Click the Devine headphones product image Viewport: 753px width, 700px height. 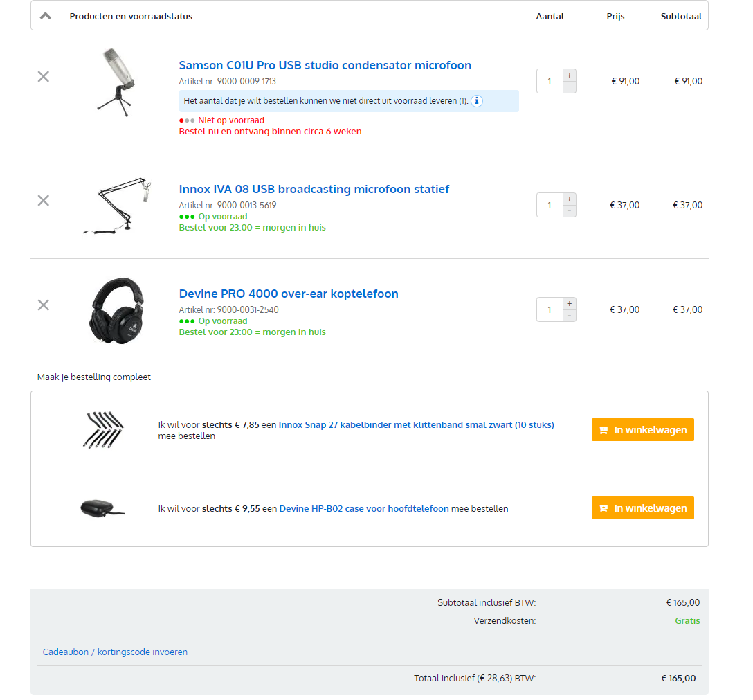117,311
